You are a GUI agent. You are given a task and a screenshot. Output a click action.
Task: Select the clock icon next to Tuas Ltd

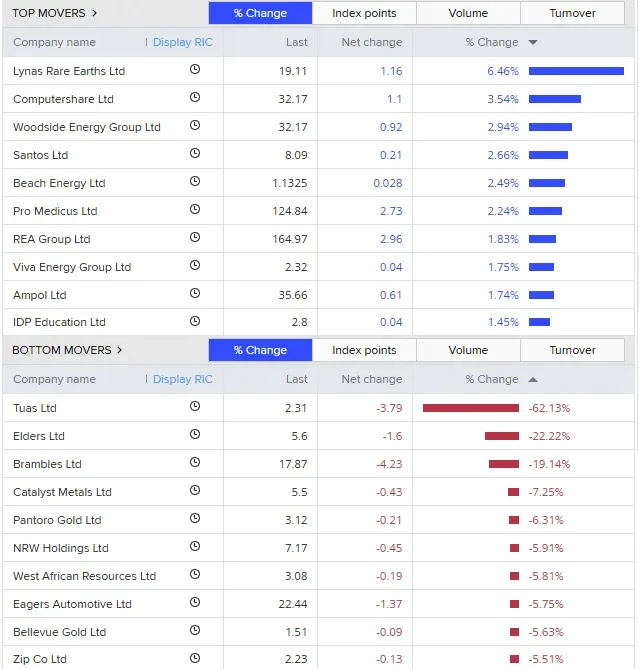click(x=195, y=406)
